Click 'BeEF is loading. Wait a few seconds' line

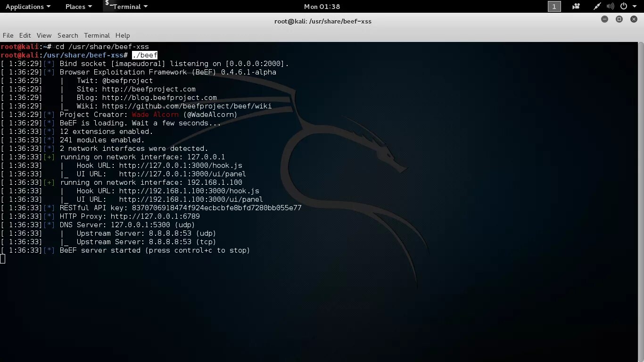coord(140,123)
